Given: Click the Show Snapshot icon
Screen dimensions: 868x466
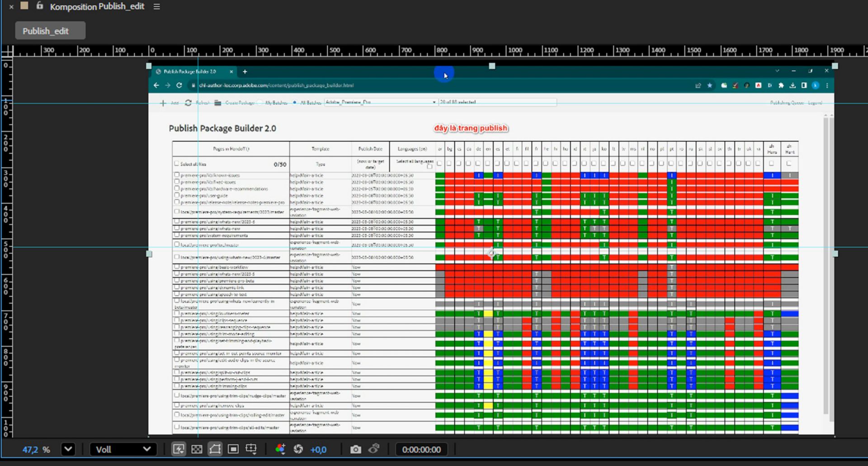Looking at the screenshot, I should [x=374, y=449].
